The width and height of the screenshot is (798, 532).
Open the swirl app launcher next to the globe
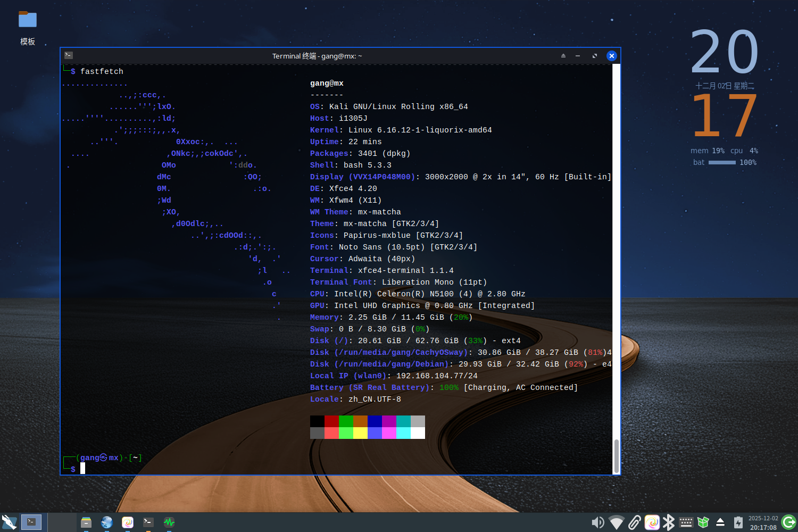(128, 522)
